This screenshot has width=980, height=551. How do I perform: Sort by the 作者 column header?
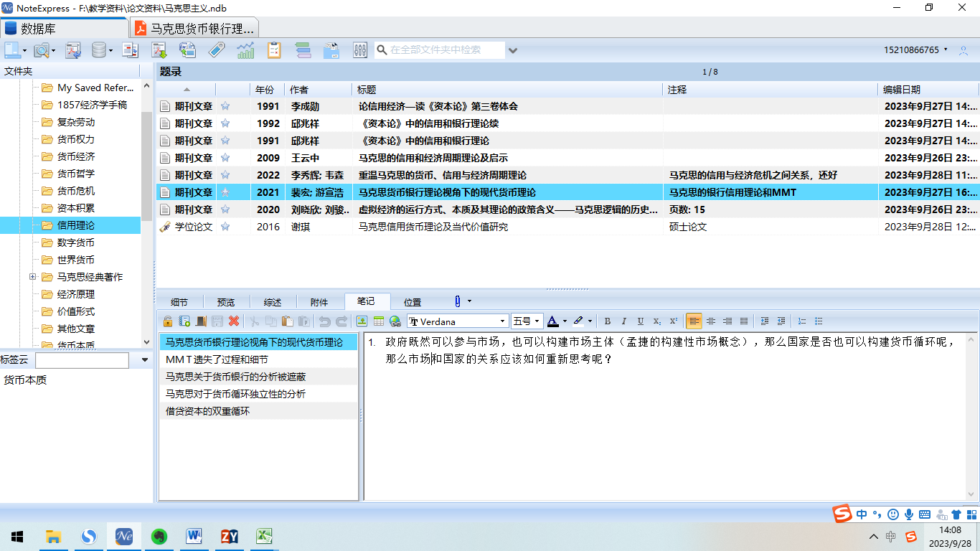[x=318, y=90]
